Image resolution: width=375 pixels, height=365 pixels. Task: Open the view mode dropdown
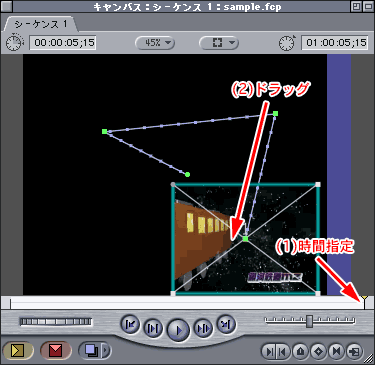click(x=219, y=43)
